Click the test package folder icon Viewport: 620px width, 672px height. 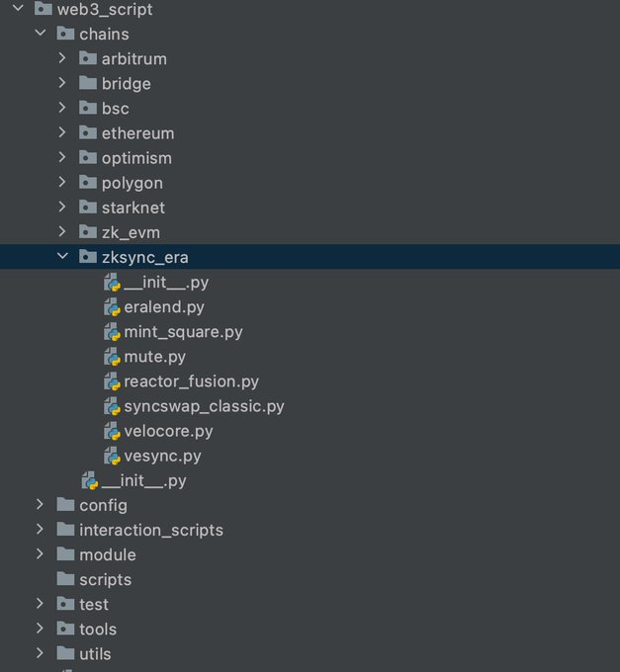tap(65, 604)
